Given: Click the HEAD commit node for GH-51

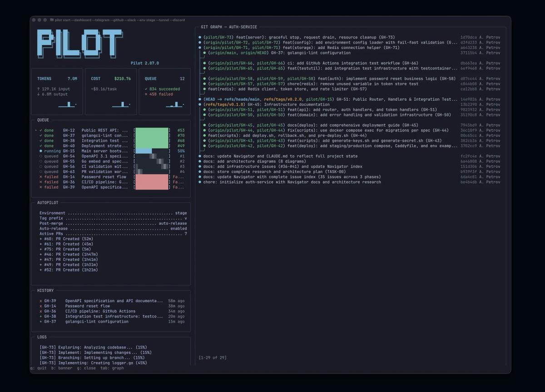Looking at the screenshot, I should tap(200, 99).
